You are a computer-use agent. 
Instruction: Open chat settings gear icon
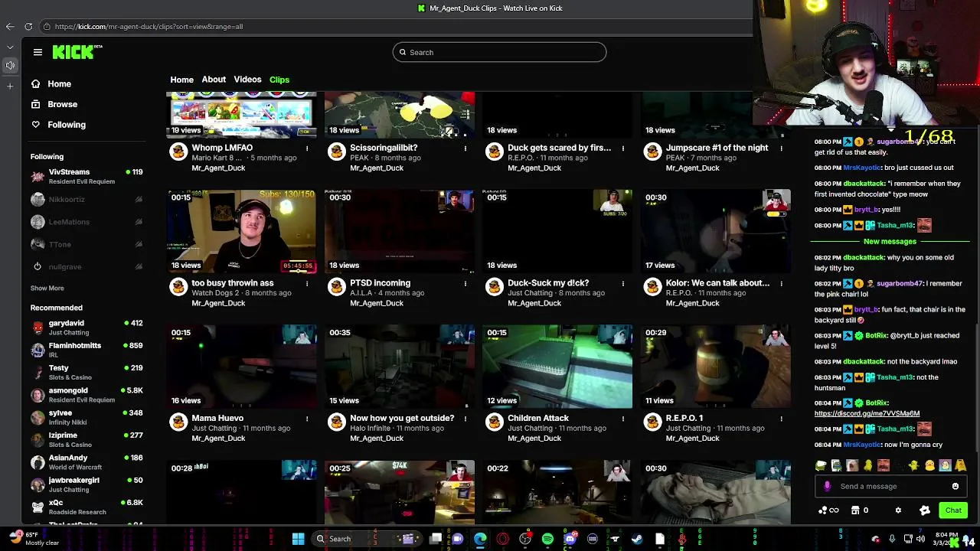898,510
